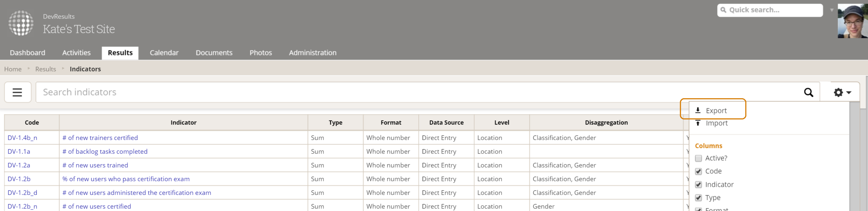Open the Dashboard tab
The height and width of the screenshot is (211, 868).
coord(28,53)
